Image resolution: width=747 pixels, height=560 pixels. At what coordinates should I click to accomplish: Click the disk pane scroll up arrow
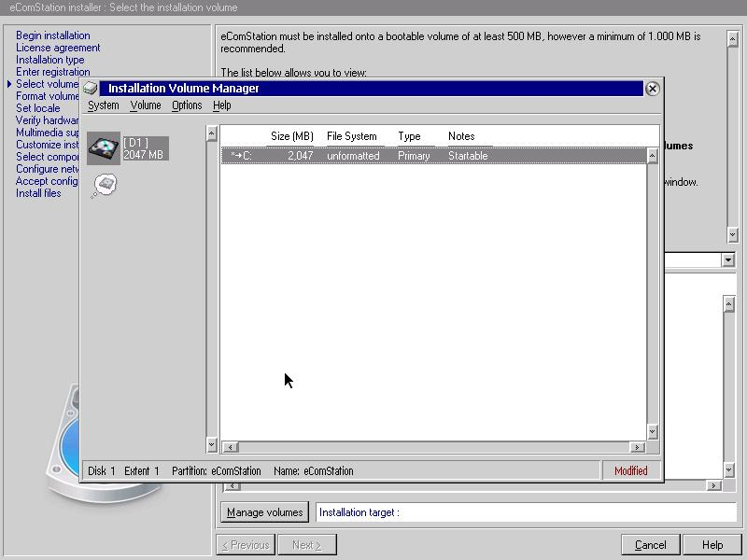[212, 133]
